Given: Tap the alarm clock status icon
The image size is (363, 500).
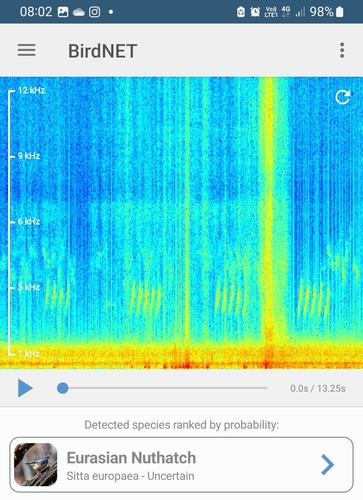Looking at the screenshot, I should pyautogui.click(x=255, y=12).
